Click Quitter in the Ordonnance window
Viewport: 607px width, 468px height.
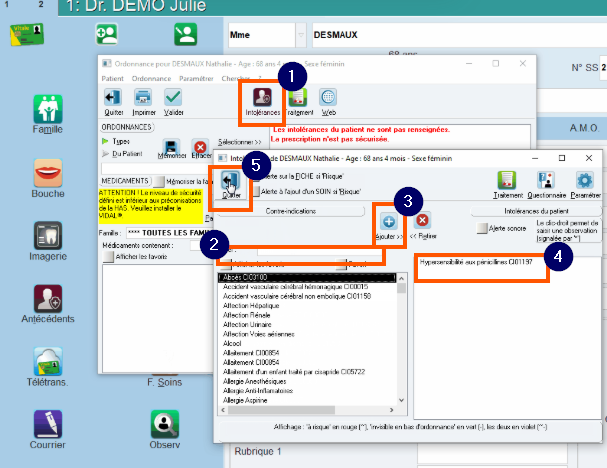point(113,102)
